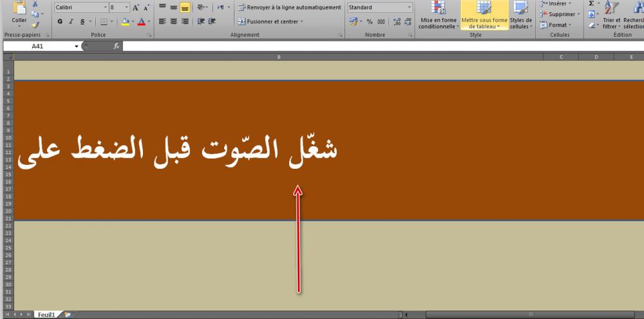The image size is (644, 319).
Task: Open Mise en forme conditionnelle menu
Action: click(438, 15)
